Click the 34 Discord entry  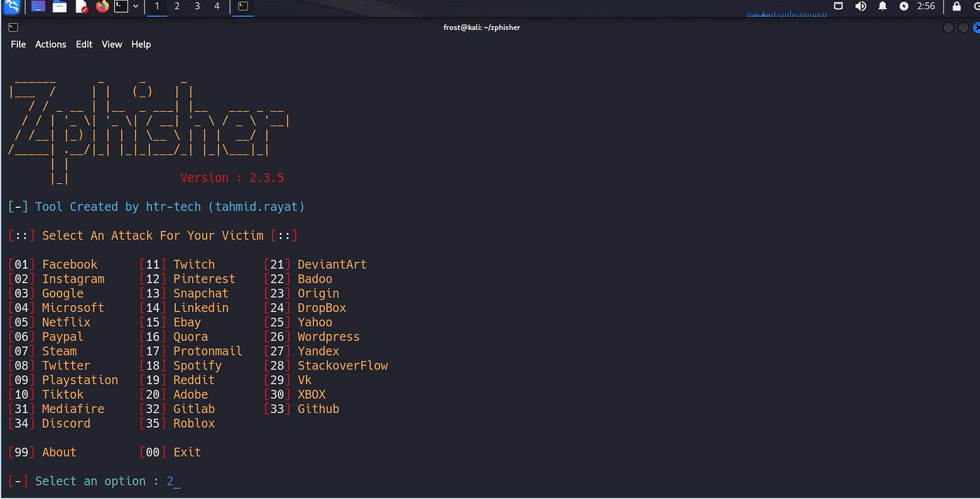(x=49, y=423)
